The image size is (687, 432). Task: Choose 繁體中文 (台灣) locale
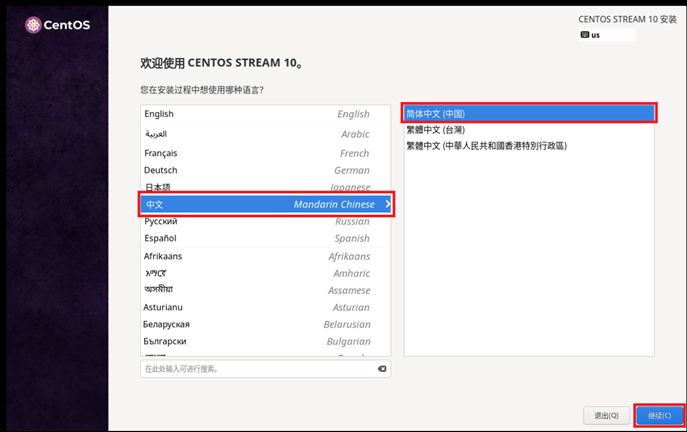coord(529,130)
